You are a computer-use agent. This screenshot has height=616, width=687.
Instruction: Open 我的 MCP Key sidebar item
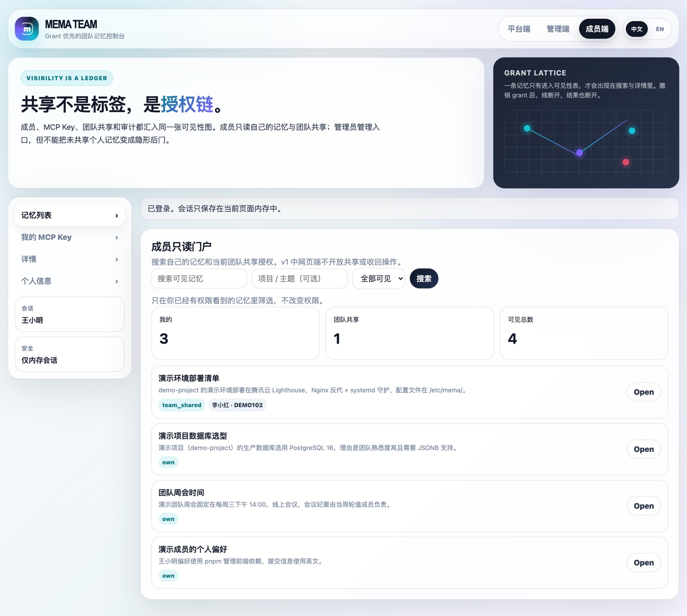pyautogui.click(x=70, y=237)
